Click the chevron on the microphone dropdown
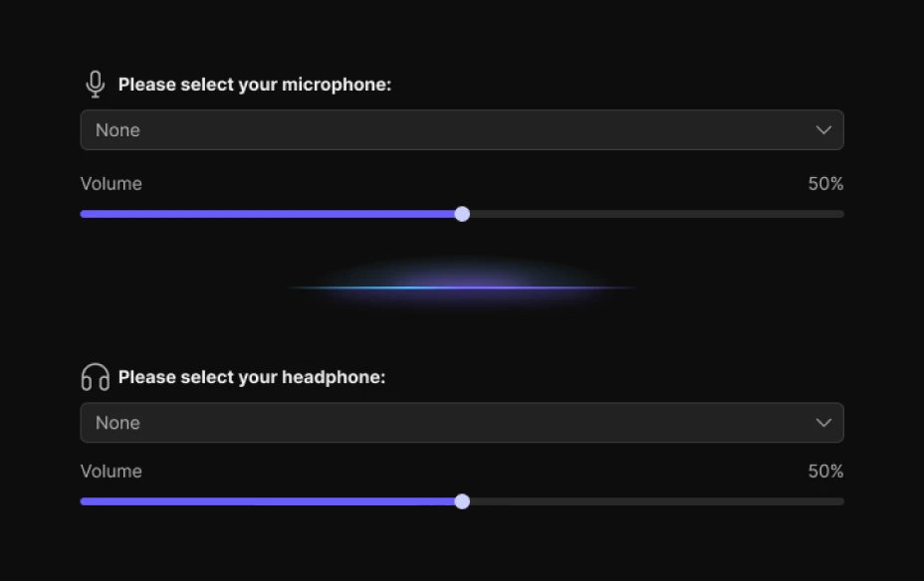 coord(823,129)
